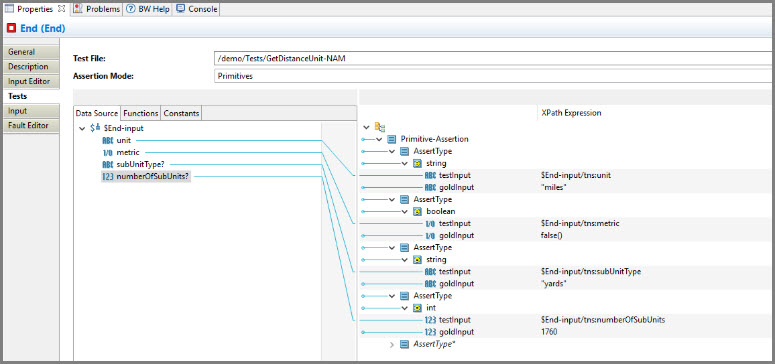The image size is (775, 364).
Task: Select the Tests side tab
Action: 32,96
